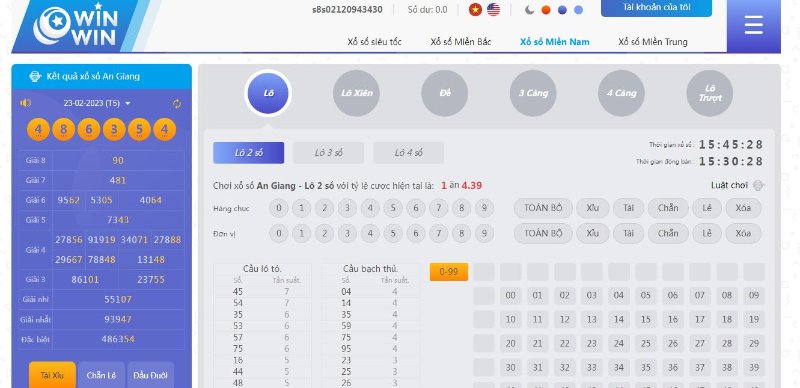The image size is (800, 388).
Task: Open the Tài Xỉu tab
Action: pyautogui.click(x=52, y=375)
